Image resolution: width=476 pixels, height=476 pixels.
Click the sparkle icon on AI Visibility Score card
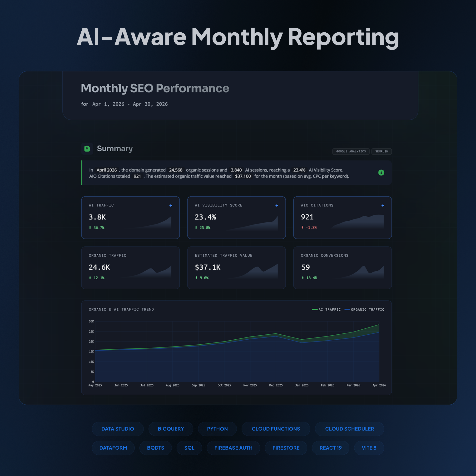pos(277,205)
